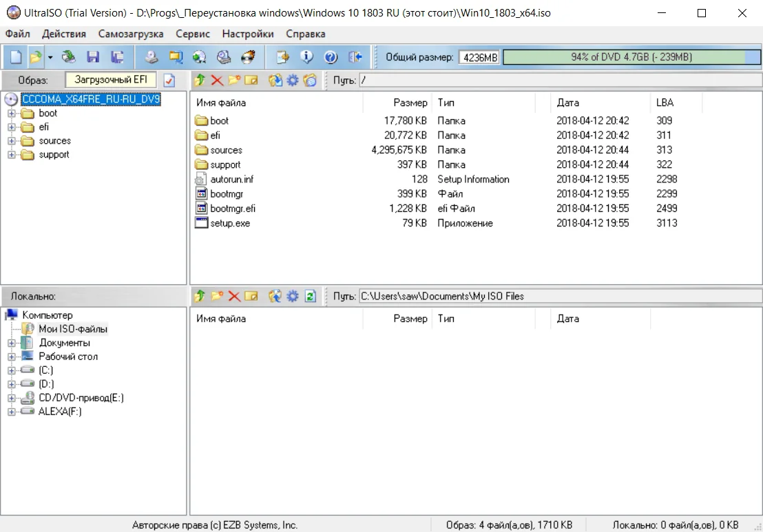Click the Burn CD/DVD image flame icon

point(248,57)
